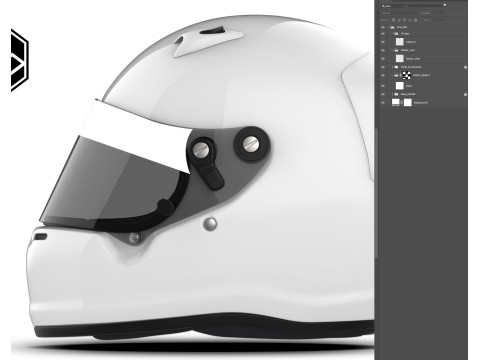
Task: Collapse the topmost layer group arrow
Action: coord(388,27)
